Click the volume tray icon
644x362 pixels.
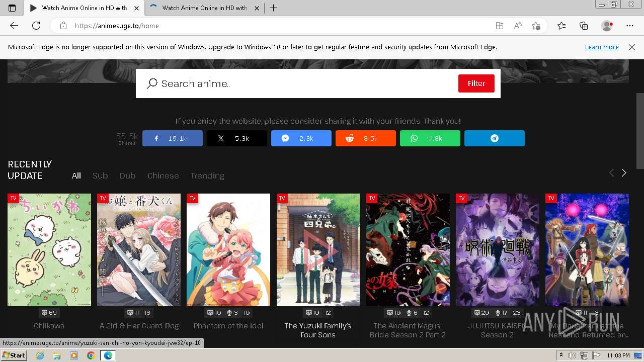pyautogui.click(x=572, y=355)
